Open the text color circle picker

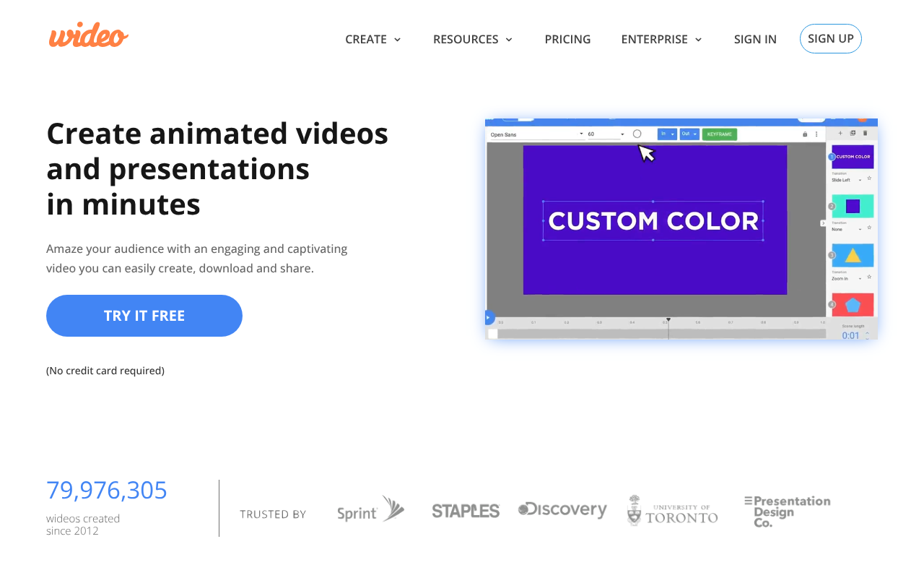[637, 134]
